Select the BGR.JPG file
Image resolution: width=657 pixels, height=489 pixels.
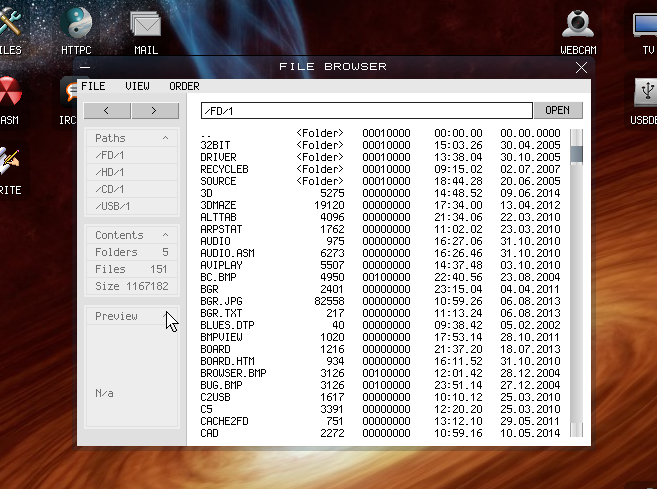(x=380, y=301)
